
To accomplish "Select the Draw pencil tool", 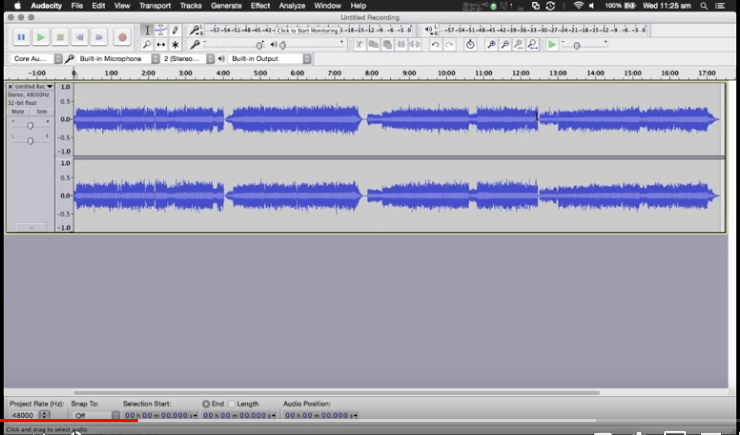I will [x=175, y=31].
